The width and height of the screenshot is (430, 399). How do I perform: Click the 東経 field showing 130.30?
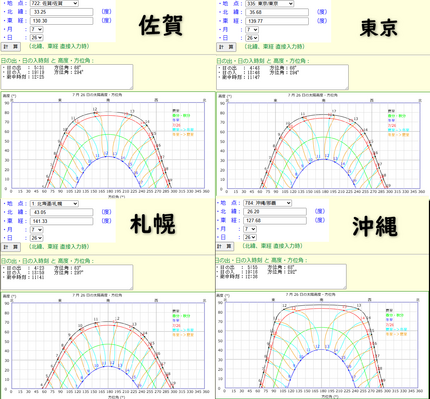click(61, 21)
